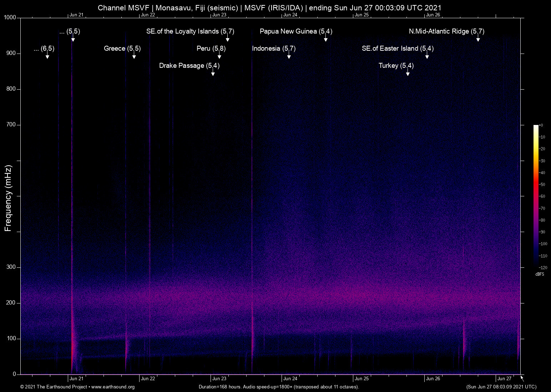The width and height of the screenshot is (551, 392).
Task: Select the "Jun 22" label on the top axis
Action: coord(148,15)
